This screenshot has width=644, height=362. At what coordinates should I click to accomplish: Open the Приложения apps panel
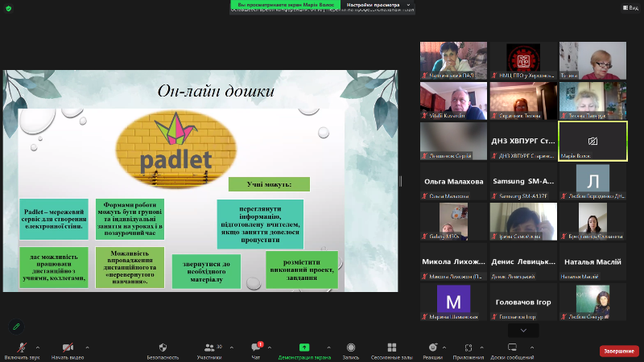pyautogui.click(x=469, y=348)
